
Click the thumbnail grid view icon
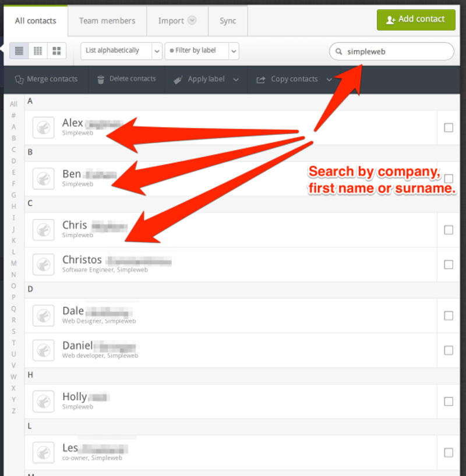click(57, 51)
